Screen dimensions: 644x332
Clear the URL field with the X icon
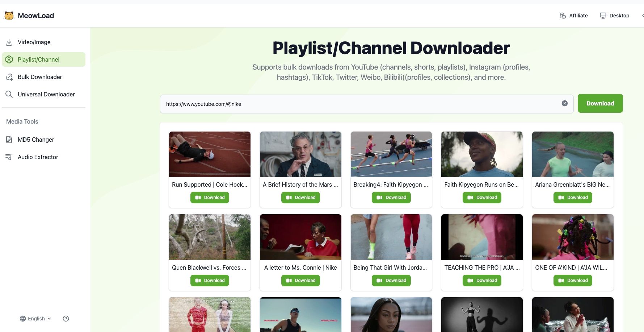565,103
